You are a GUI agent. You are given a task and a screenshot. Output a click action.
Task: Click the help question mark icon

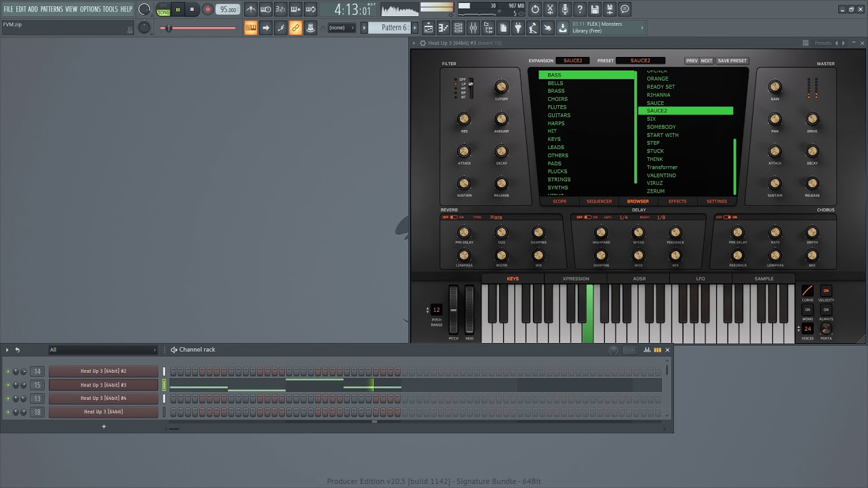[580, 9]
